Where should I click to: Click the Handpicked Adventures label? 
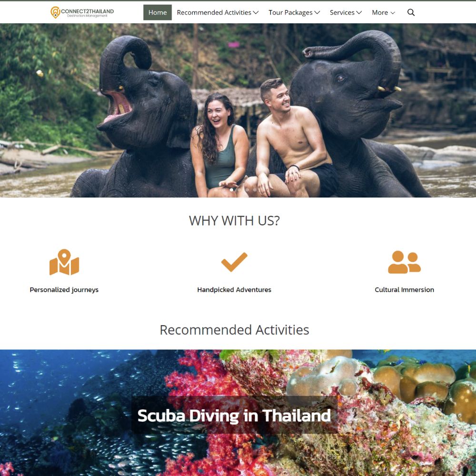pos(234,289)
